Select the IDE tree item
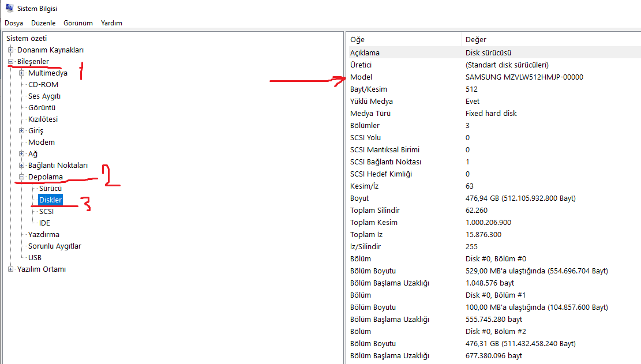The width and height of the screenshot is (641, 364). tap(44, 223)
